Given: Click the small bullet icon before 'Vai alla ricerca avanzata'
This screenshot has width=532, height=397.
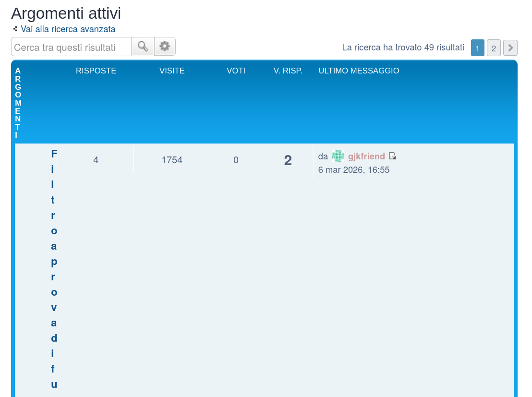Looking at the screenshot, I should pos(15,29).
